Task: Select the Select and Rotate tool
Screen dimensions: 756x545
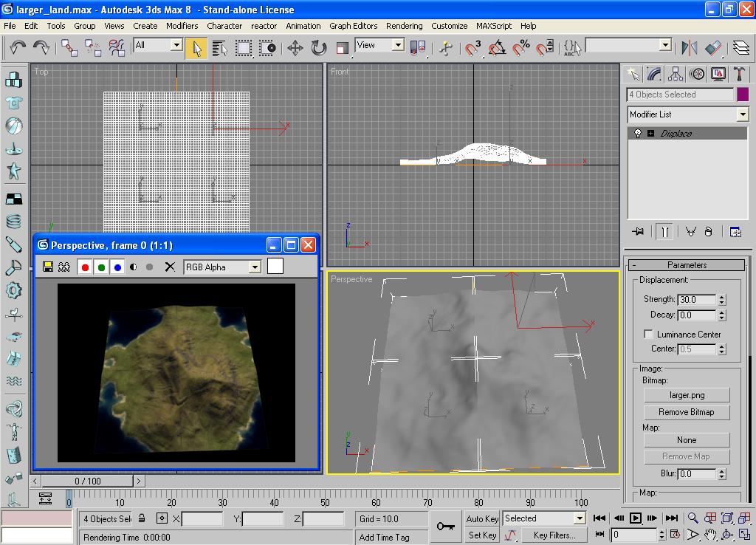Action: [319, 48]
